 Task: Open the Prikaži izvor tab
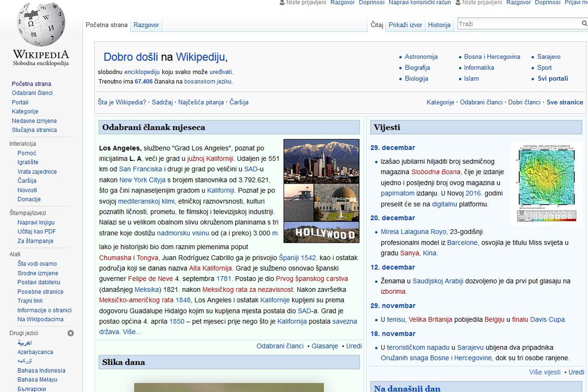click(x=405, y=24)
